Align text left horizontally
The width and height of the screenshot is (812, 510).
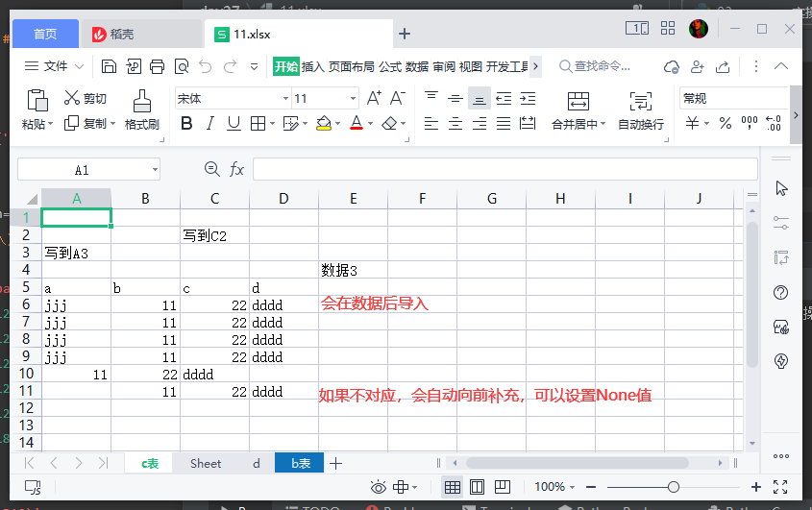(431, 123)
